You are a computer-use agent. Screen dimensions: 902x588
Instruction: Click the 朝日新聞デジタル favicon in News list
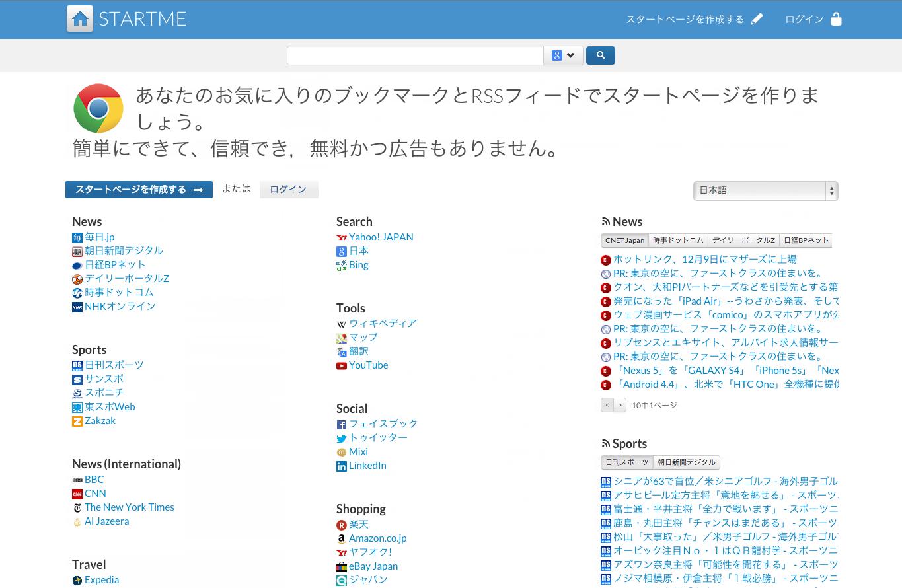(x=77, y=251)
